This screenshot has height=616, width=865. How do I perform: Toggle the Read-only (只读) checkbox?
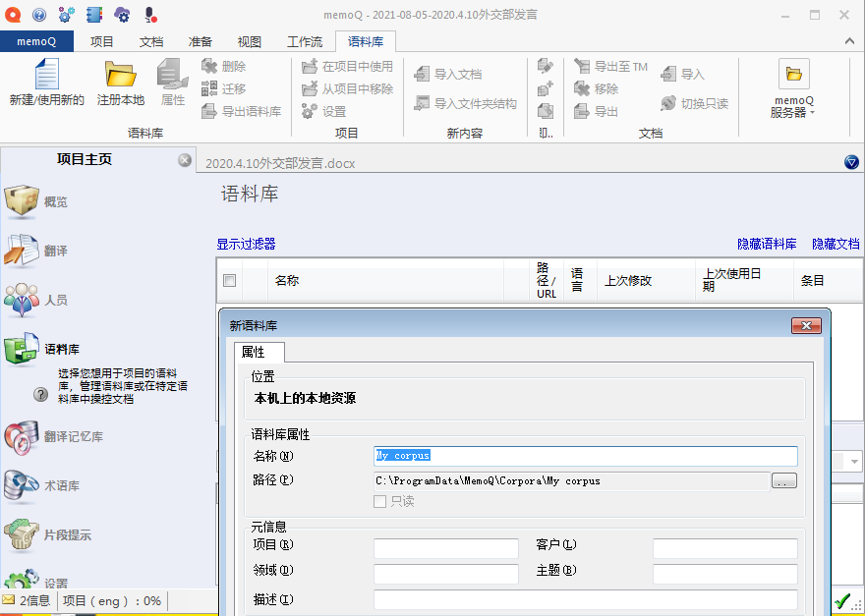pos(379,501)
